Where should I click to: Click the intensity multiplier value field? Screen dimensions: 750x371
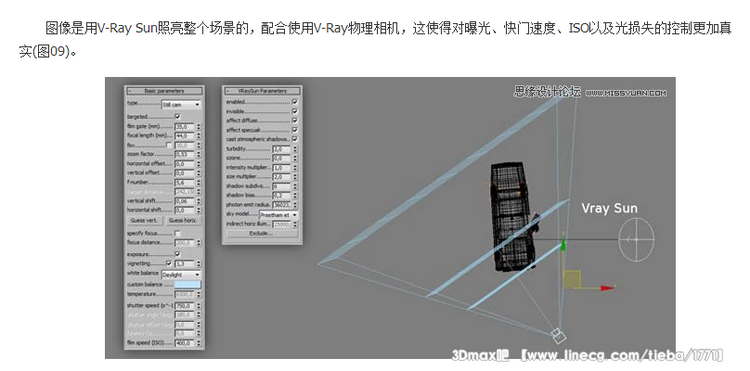pos(282,168)
